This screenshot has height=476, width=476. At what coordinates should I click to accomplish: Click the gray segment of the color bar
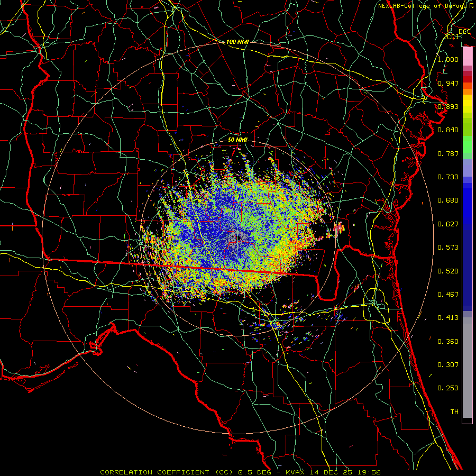[x=467, y=368]
